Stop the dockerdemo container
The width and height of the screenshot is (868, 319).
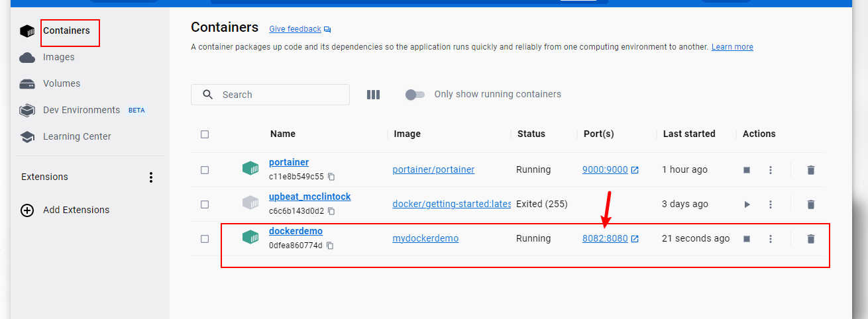click(x=747, y=239)
